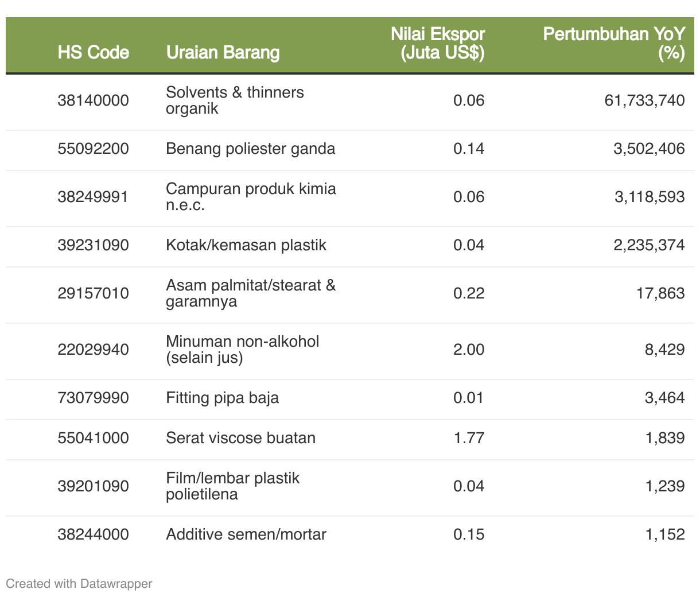Click the Uraian Barang column header
This screenshot has width=700, height=597.
coord(223,52)
